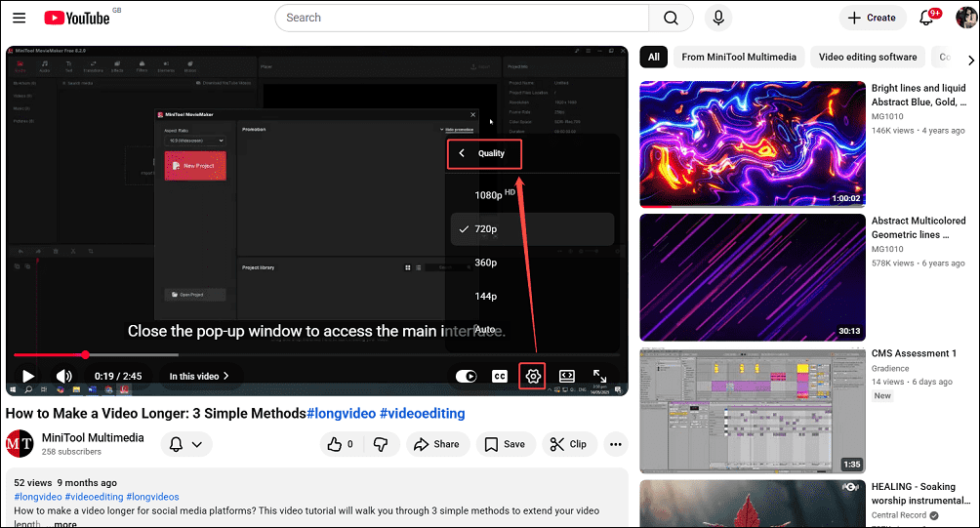This screenshot has height=528, width=980.
Task: Toggle closed captions CC button
Action: point(500,376)
